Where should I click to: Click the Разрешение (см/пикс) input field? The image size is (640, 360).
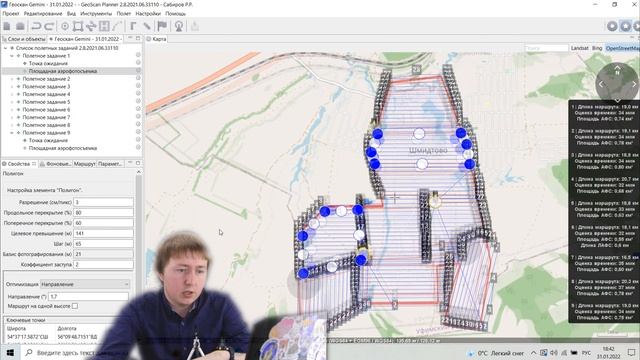coord(103,202)
